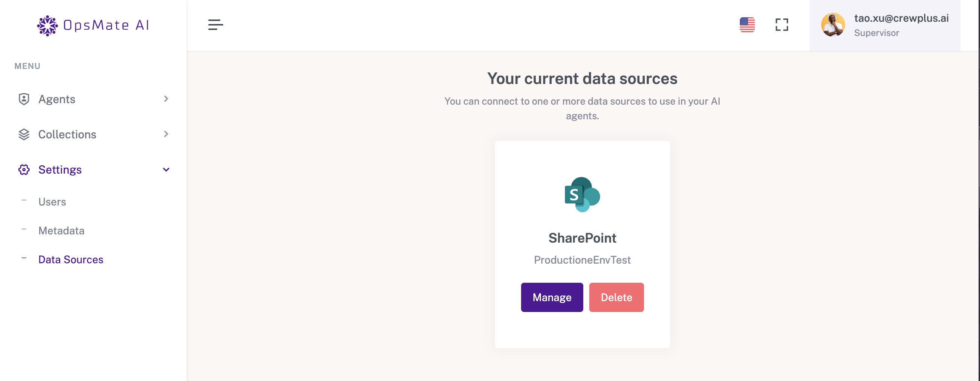The height and width of the screenshot is (381, 980).
Task: Click the 'Your current data sources' heading
Action: point(582,78)
